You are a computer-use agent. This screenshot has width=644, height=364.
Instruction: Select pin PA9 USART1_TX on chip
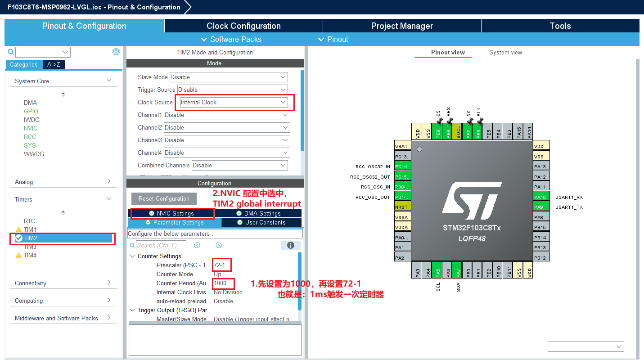[541, 207]
